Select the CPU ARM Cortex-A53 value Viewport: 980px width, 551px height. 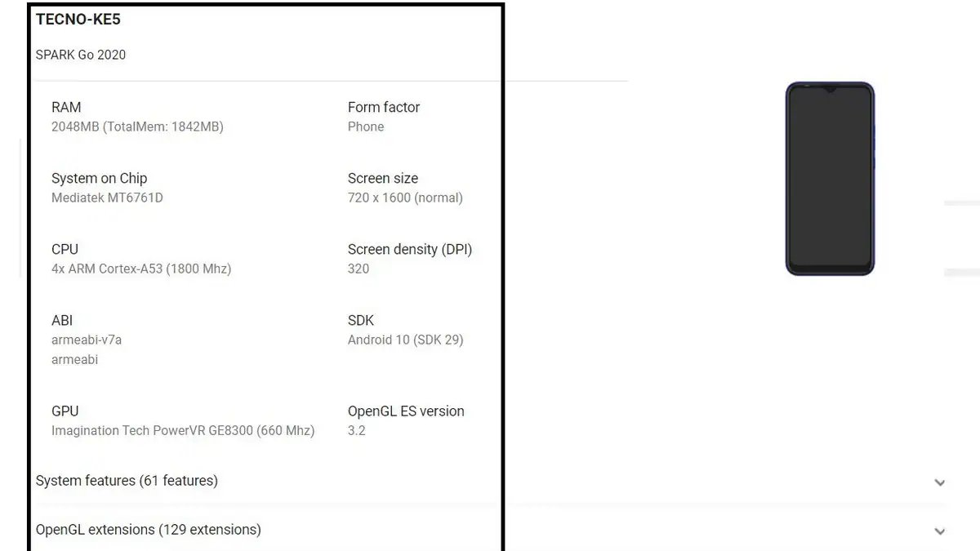[141, 269]
